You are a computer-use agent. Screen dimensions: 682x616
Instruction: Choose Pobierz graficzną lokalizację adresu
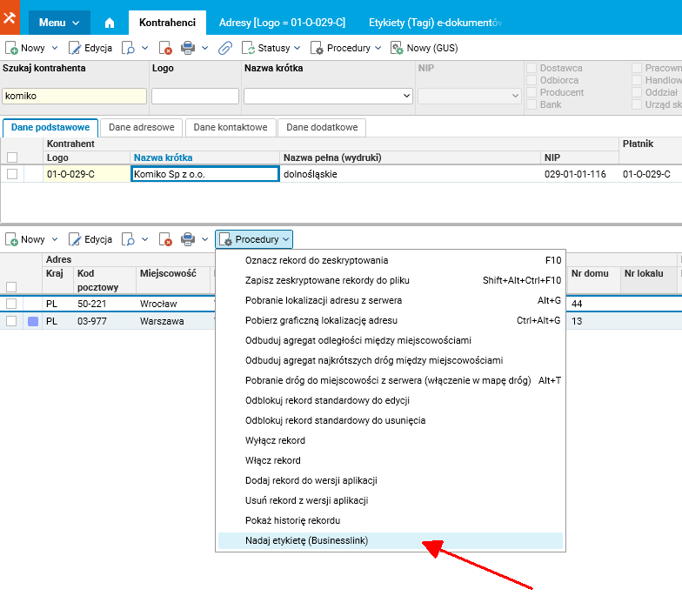391,320
